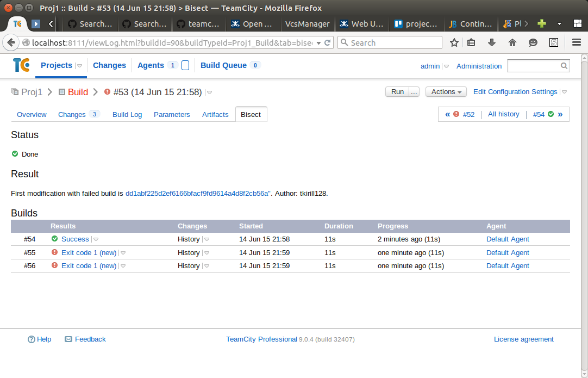Viewport: 588px width, 378px height.
Task: Click the Run button
Action: (397, 91)
